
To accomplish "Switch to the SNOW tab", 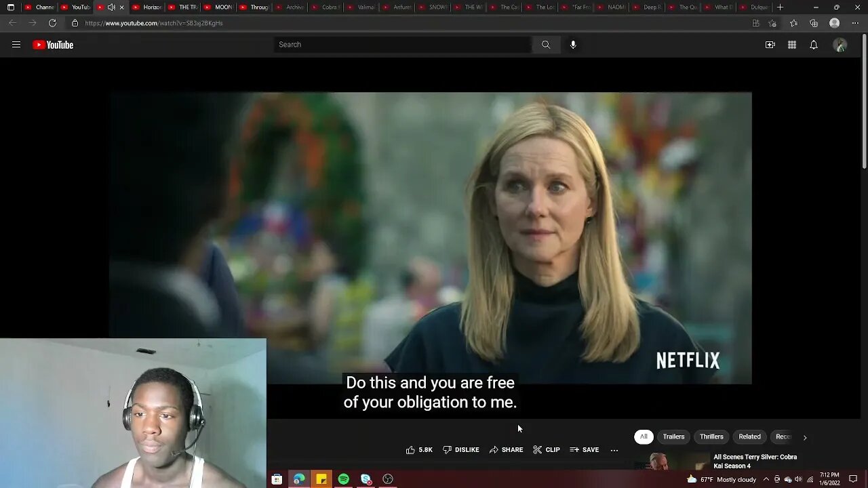I will [x=433, y=7].
